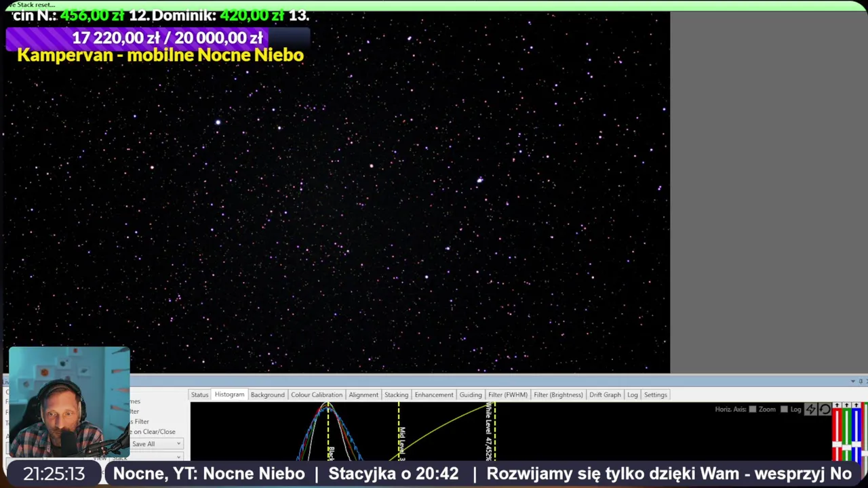Select the Histogram tab
The height and width of the screenshot is (488, 868).
click(229, 394)
